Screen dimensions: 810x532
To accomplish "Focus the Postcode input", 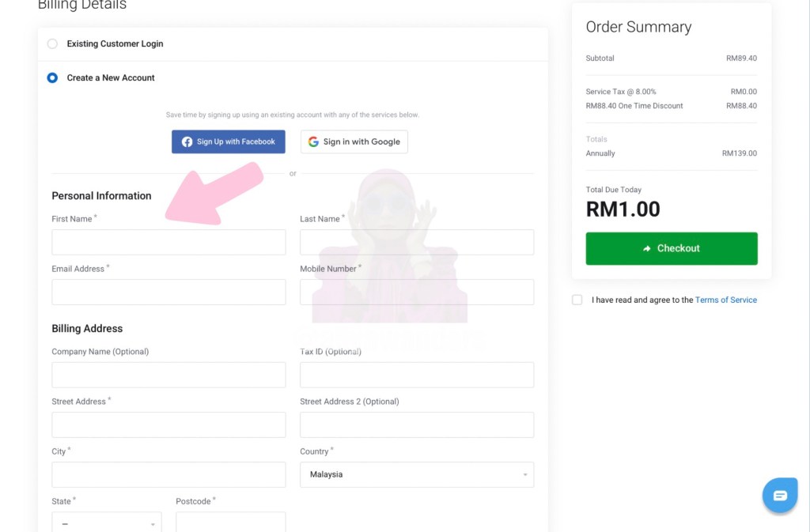I will point(230,522).
